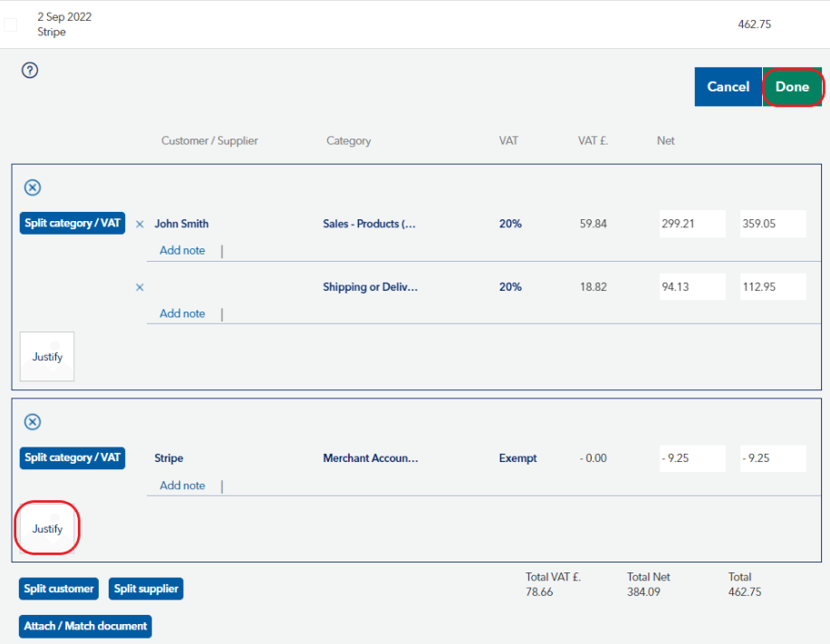Delete the Shipping or Delivery line
This screenshot has width=830, height=644.
tap(140, 287)
